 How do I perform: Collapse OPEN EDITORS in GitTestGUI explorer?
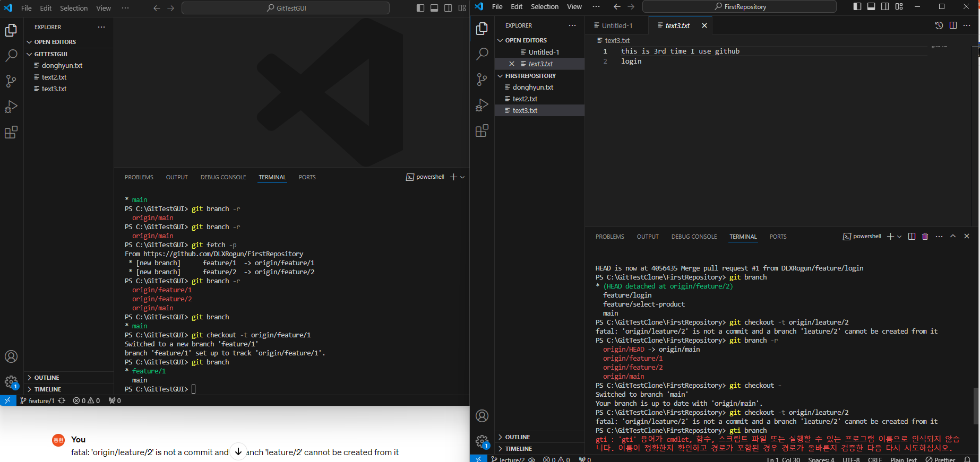click(68, 42)
